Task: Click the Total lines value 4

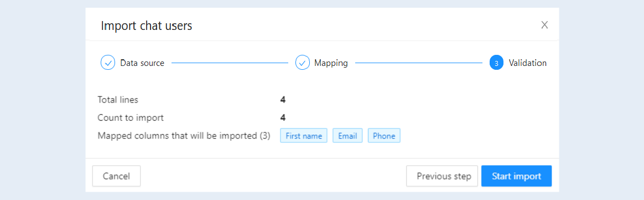Action: [x=283, y=100]
